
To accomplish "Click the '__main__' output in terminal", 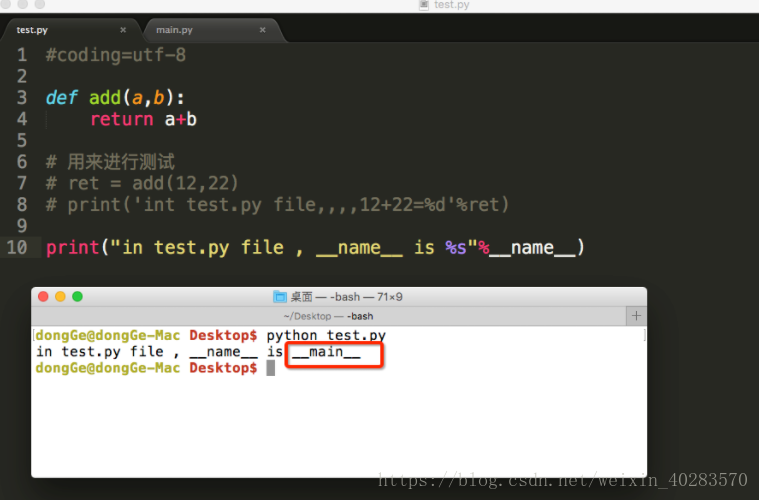I will (x=326, y=352).
